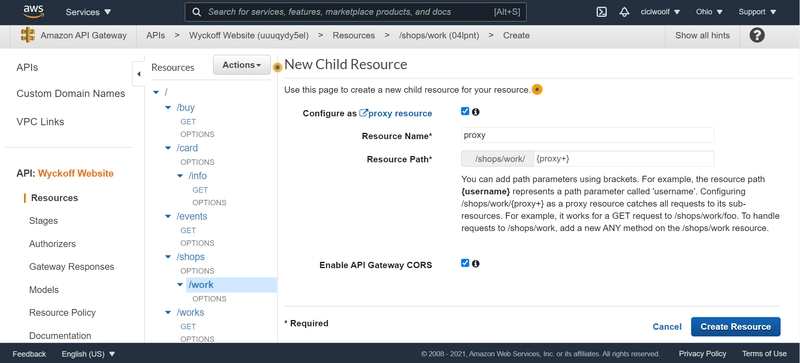Click the info icon beside proxy resource checkbox
This screenshot has height=363, width=800.
[x=476, y=112]
